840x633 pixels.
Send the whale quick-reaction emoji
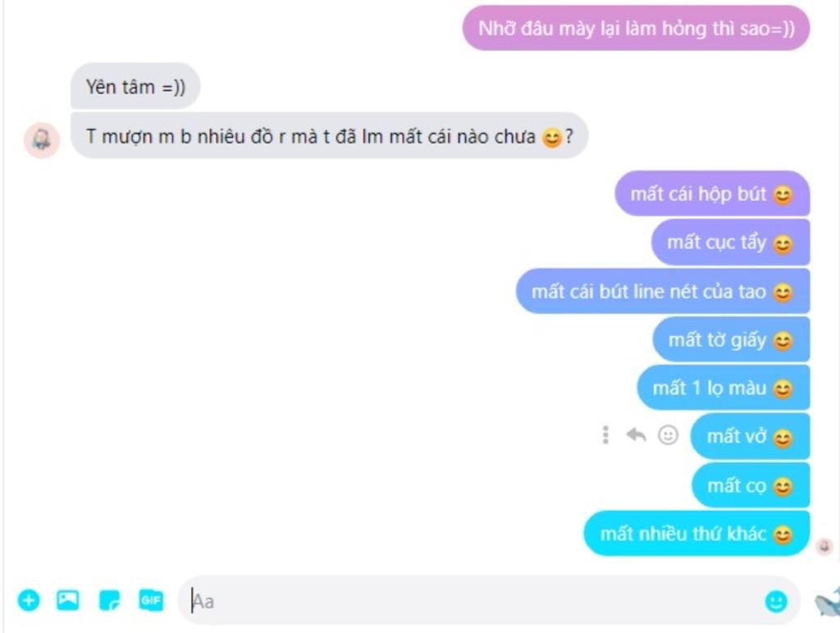pos(827,601)
